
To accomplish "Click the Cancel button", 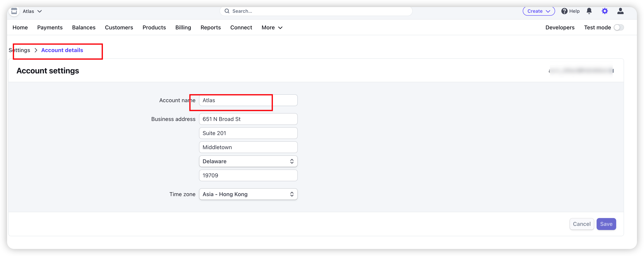I will click(582, 224).
